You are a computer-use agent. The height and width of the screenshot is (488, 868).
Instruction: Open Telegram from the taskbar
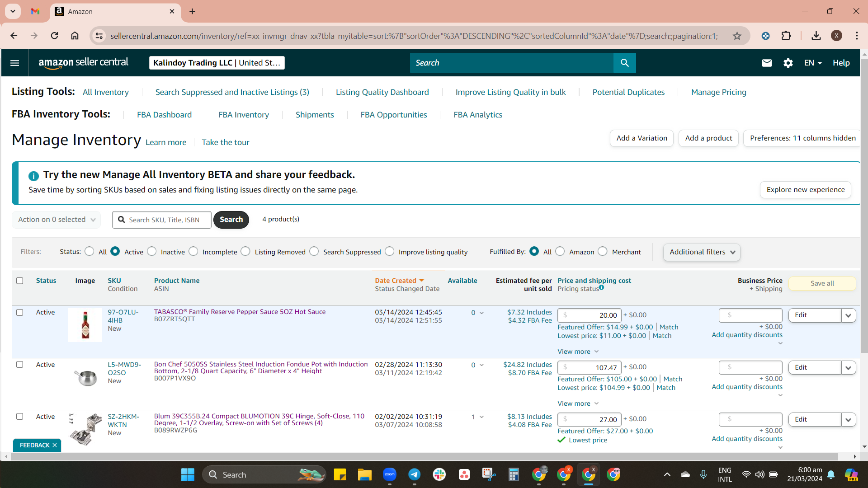pyautogui.click(x=415, y=475)
